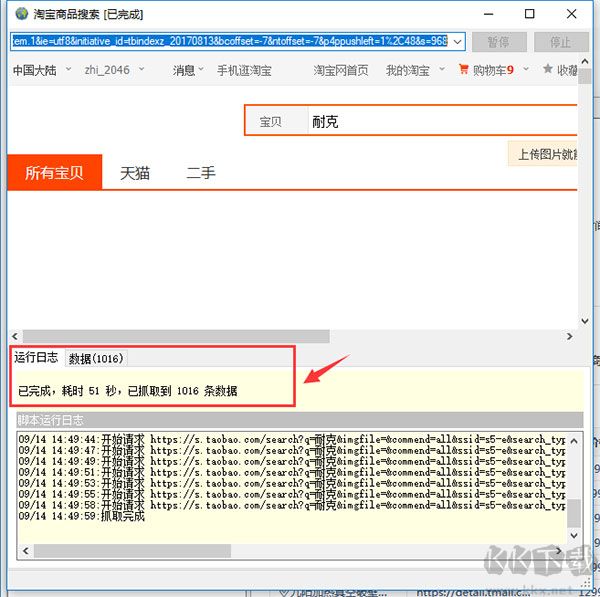Click the log pane horizontal scrollbar thumb
This screenshot has height=597, width=600.
[132, 551]
